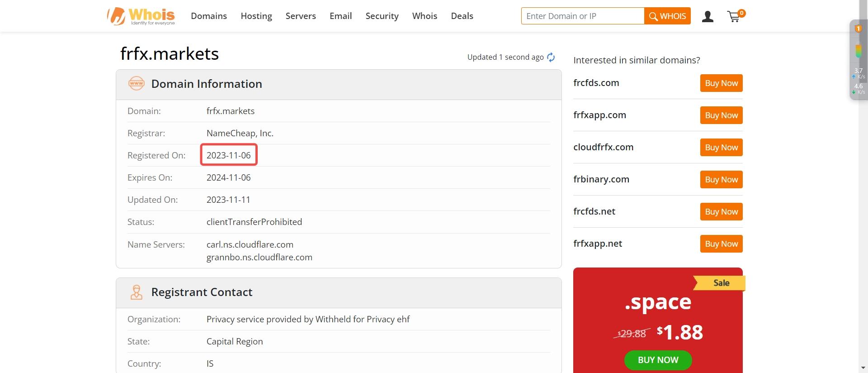868x373 pixels.
Task: Open the Security menu
Action: (382, 16)
